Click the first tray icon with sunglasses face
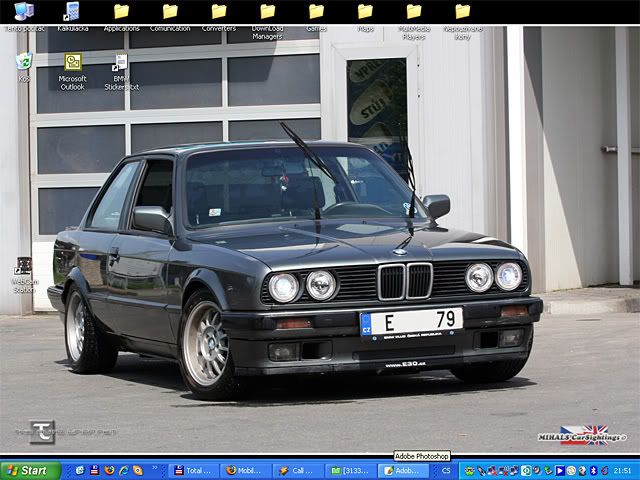 [470, 471]
